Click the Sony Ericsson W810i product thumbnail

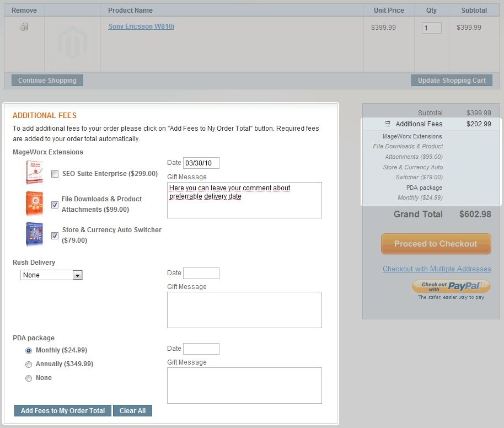[73, 43]
